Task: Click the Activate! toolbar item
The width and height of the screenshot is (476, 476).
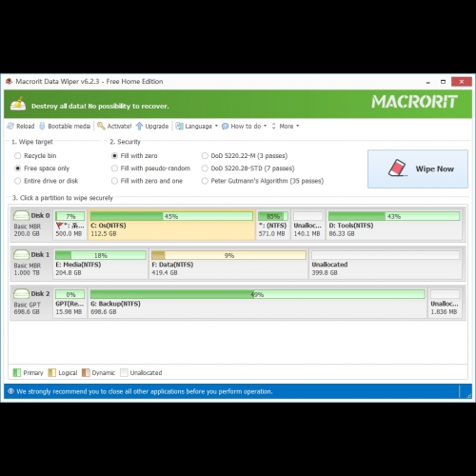Action: pos(114,126)
